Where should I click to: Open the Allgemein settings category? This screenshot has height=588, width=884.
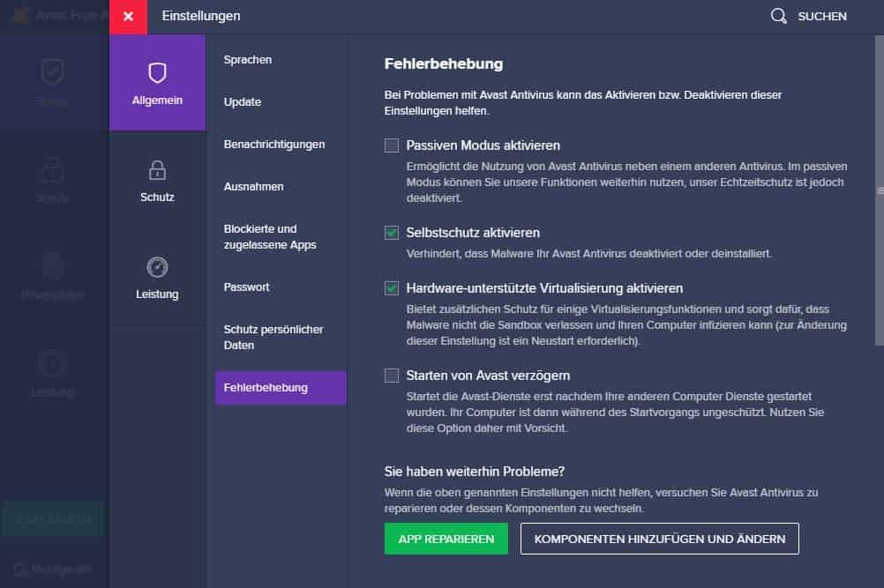pos(157,83)
